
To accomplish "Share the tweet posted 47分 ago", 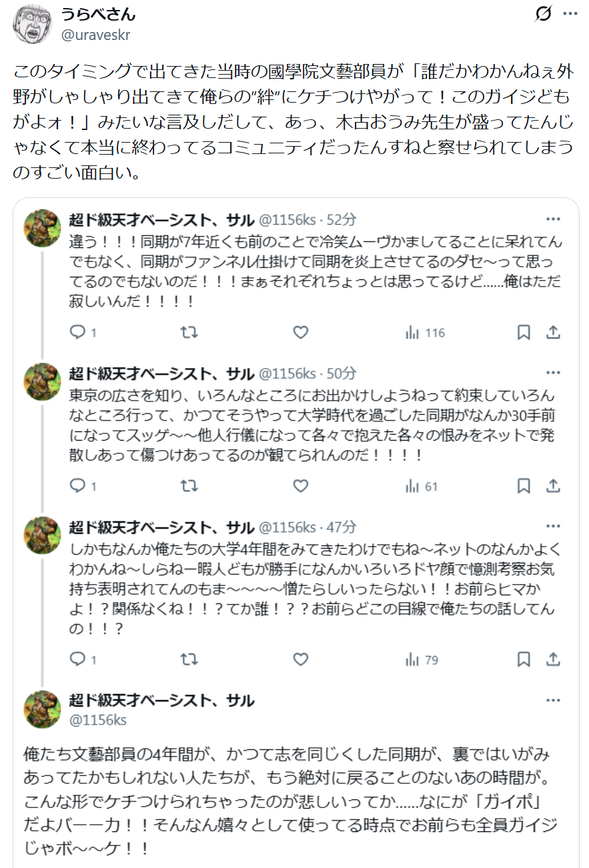I will click(553, 659).
